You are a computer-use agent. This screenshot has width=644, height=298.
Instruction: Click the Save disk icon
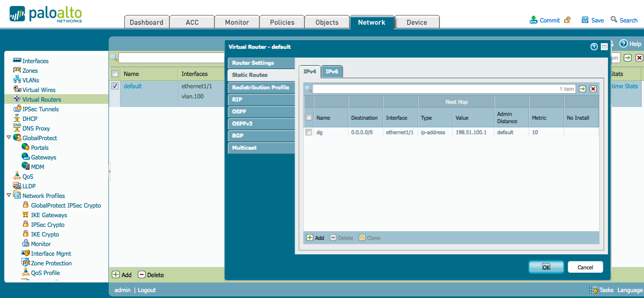[x=585, y=20]
